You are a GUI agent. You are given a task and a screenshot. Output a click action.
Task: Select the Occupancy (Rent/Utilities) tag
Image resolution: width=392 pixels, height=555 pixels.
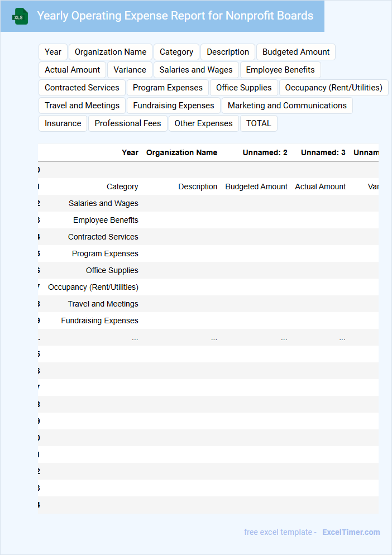coord(333,88)
